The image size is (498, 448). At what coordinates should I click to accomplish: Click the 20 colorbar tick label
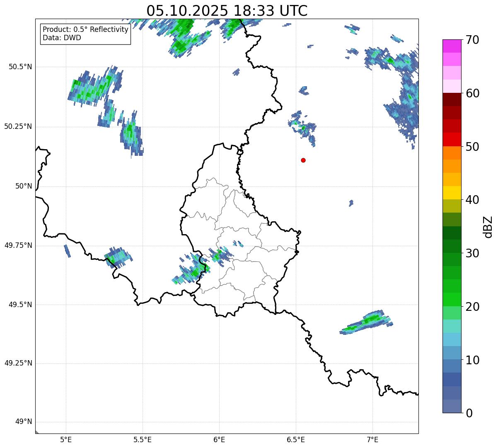pos(472,307)
